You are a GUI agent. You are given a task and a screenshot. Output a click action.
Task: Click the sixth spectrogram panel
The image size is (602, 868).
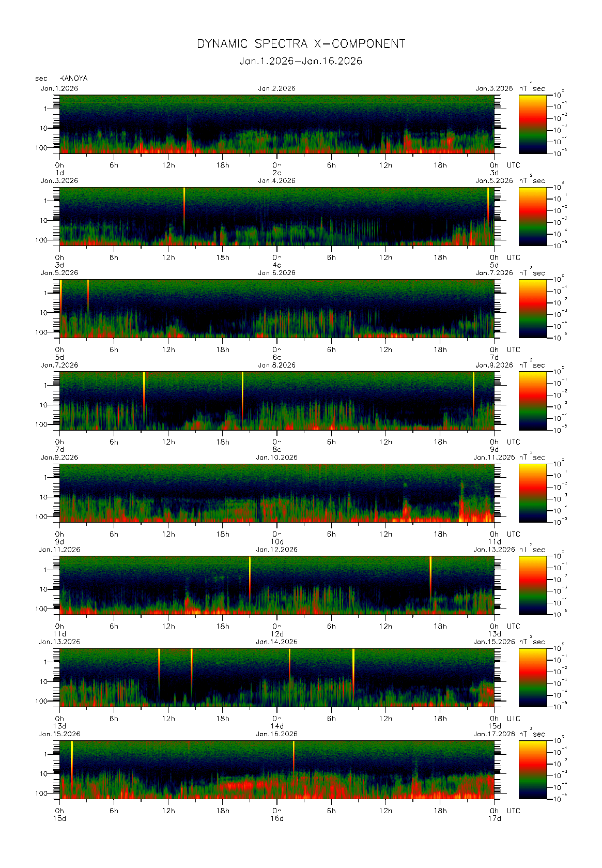tap(276, 585)
